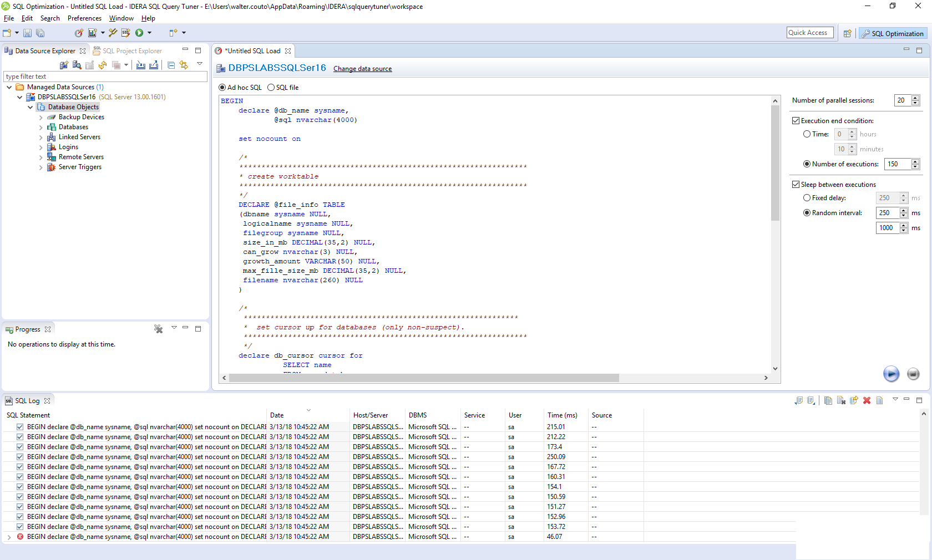Screen dimensions: 932x560
Task: Uncheck the log row with time 215.01
Action: 20,427
